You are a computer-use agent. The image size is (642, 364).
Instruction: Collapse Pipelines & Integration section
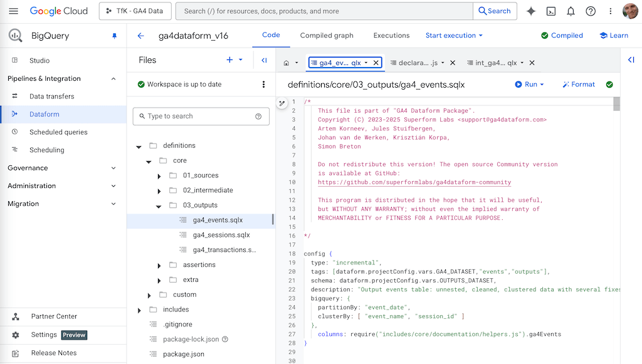pos(113,78)
